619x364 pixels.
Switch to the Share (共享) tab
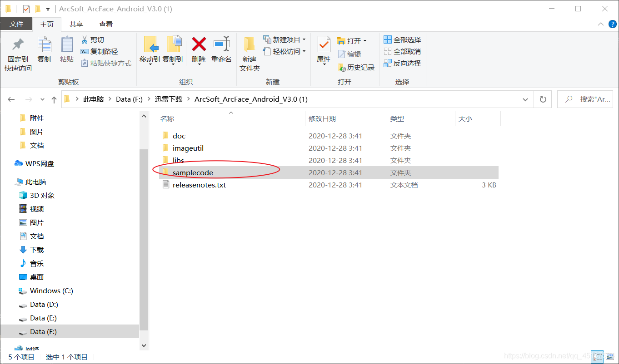click(x=76, y=24)
